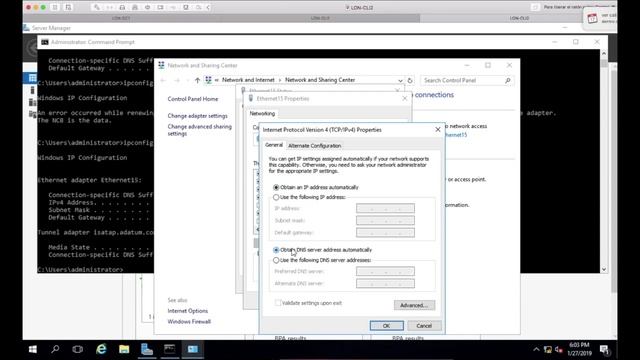Show hidden system tray icons
Image resolution: width=640 pixels, height=360 pixels.
[x=536, y=350]
